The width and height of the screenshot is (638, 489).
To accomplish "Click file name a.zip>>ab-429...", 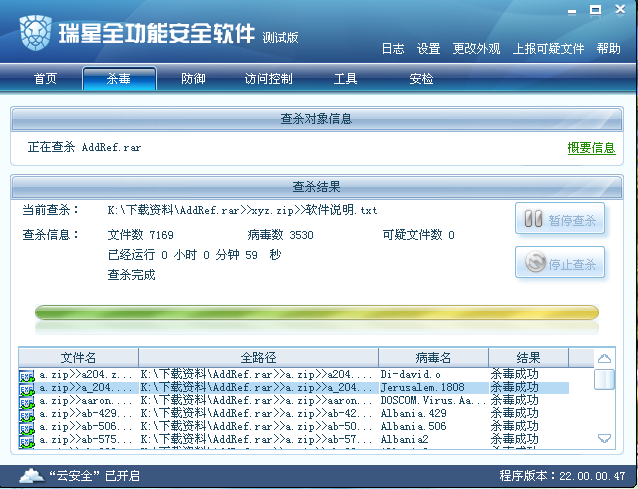I will pos(85,414).
